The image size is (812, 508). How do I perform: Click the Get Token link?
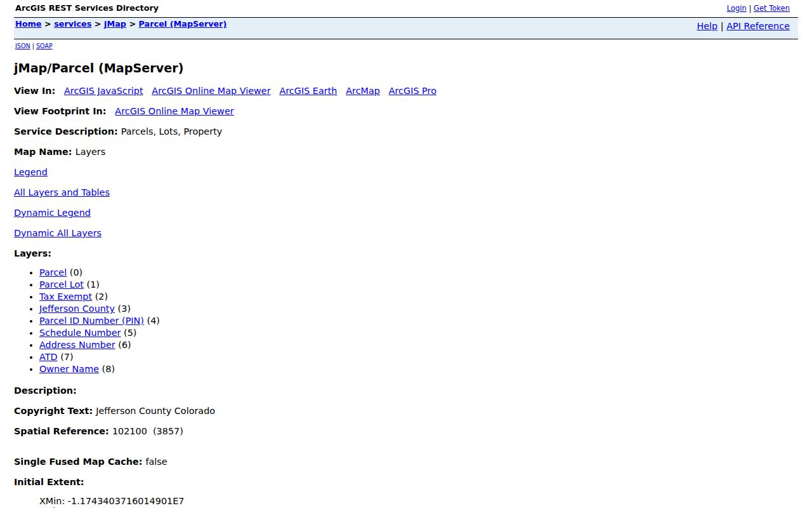coord(771,8)
